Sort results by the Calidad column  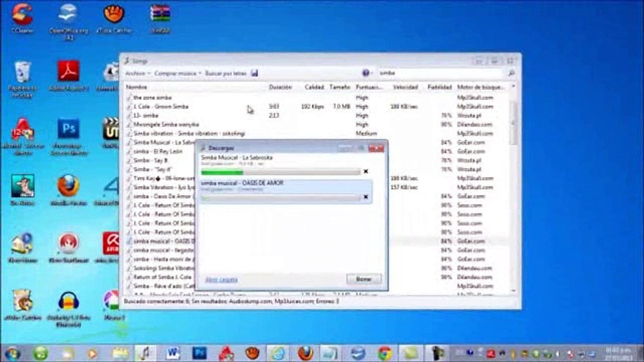point(314,87)
